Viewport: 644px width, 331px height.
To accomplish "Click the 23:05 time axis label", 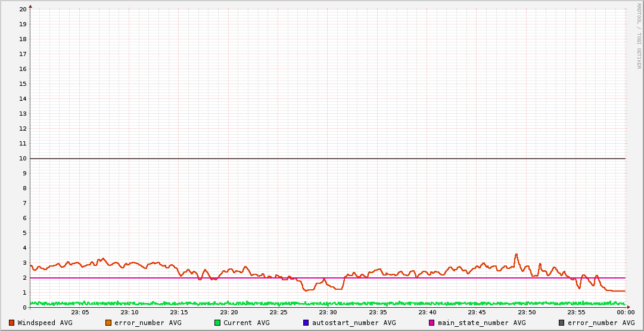I will 80,312.
